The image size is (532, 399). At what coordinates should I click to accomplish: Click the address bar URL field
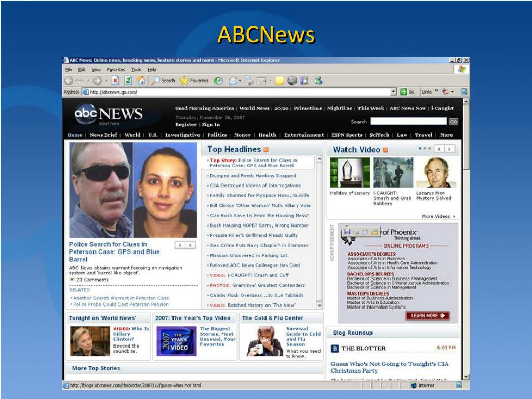236,91
